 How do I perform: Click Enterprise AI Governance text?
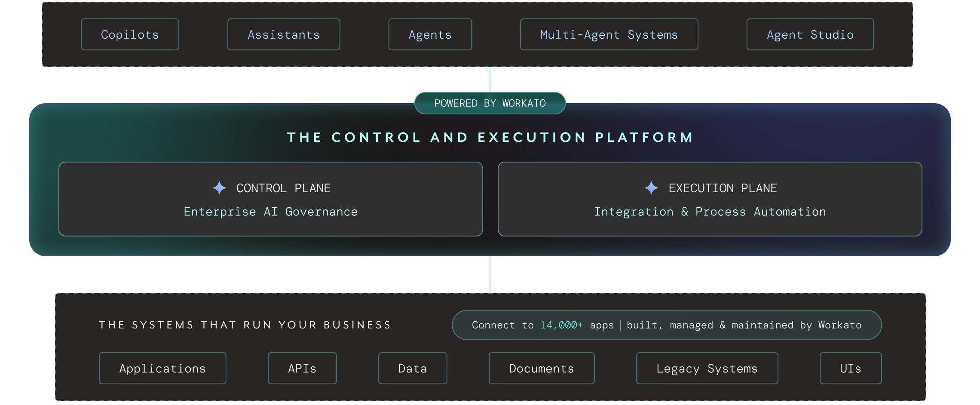pos(271,212)
